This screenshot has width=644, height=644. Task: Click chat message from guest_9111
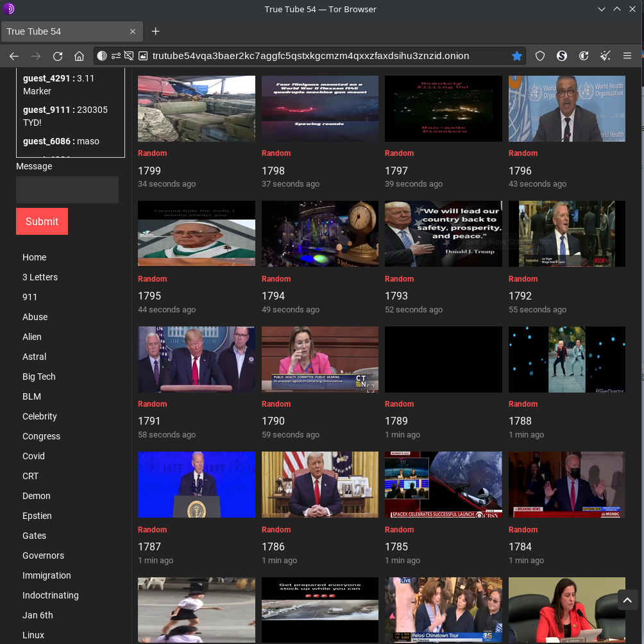click(x=65, y=116)
